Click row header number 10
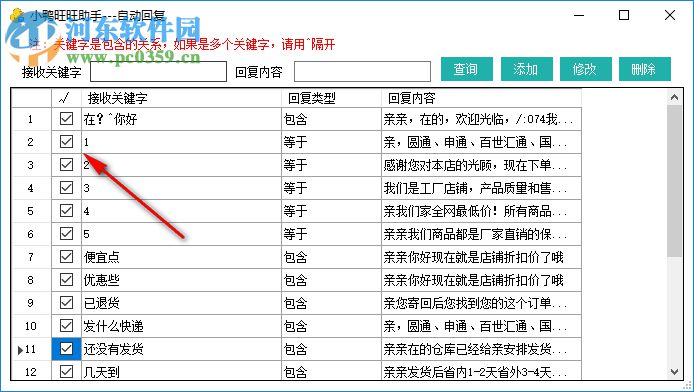Viewport: 694px width, 392px height. point(31,326)
